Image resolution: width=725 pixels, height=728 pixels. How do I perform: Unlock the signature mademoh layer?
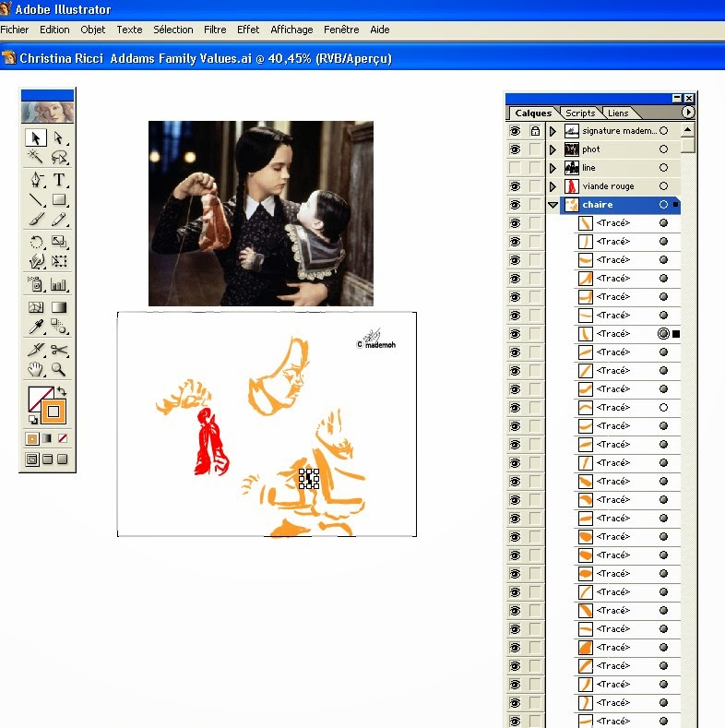coord(535,131)
